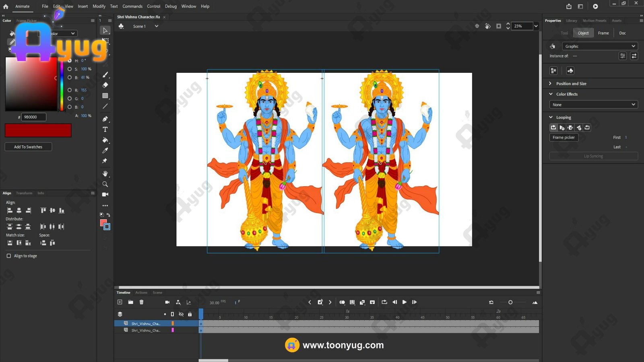Toggle outline view for all layers
Image resolution: width=644 pixels, height=362 pixels.
click(172, 314)
